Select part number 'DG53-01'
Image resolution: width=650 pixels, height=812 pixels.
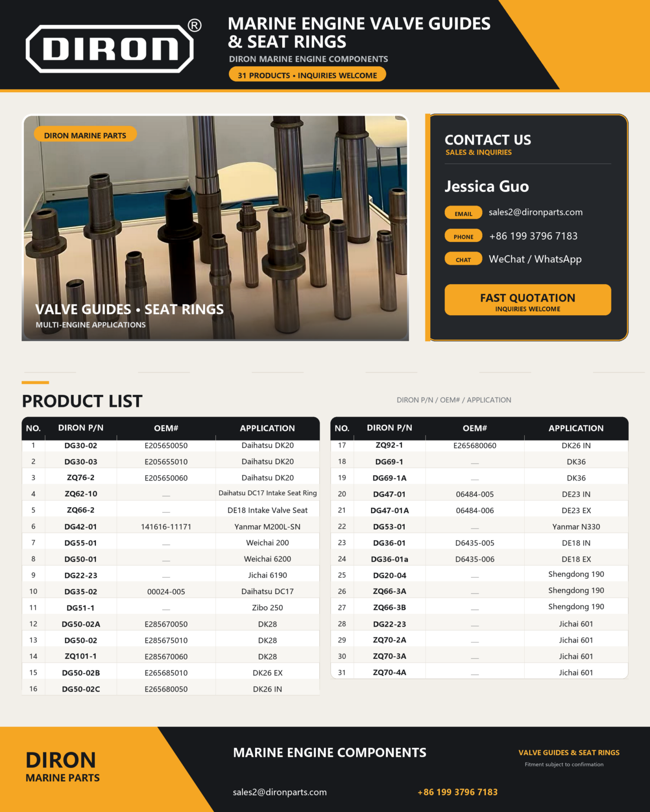389,527
